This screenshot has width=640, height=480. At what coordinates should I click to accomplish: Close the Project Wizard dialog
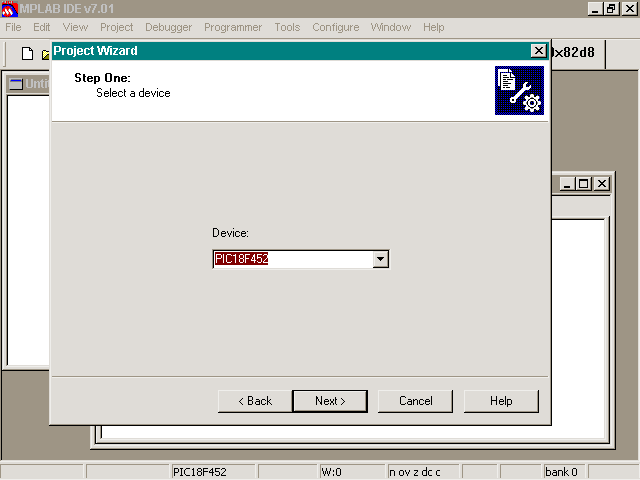click(x=539, y=51)
